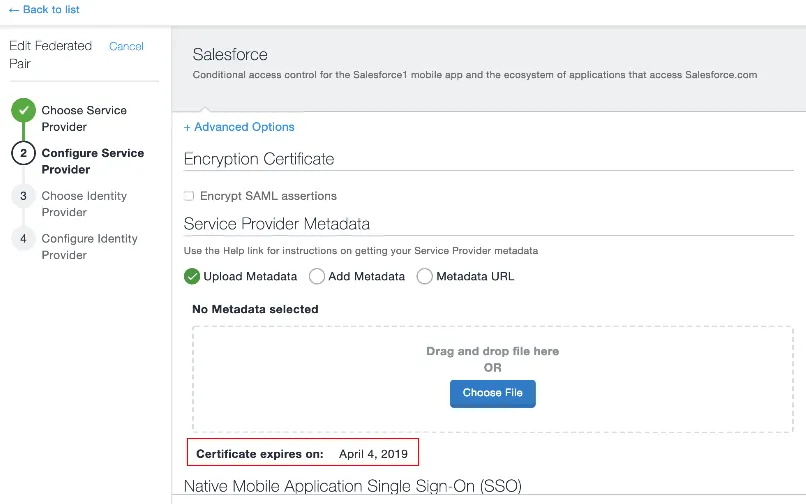Select Metadata URL radio option
Screen dimensions: 806x504
pyautogui.click(x=425, y=276)
